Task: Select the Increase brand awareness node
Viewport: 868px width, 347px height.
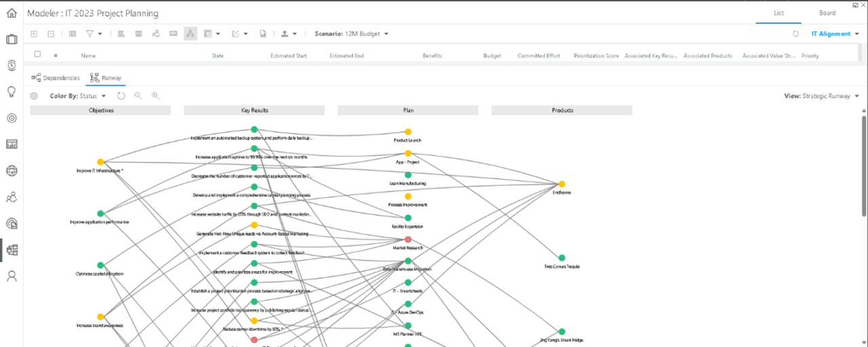Action: point(100,317)
